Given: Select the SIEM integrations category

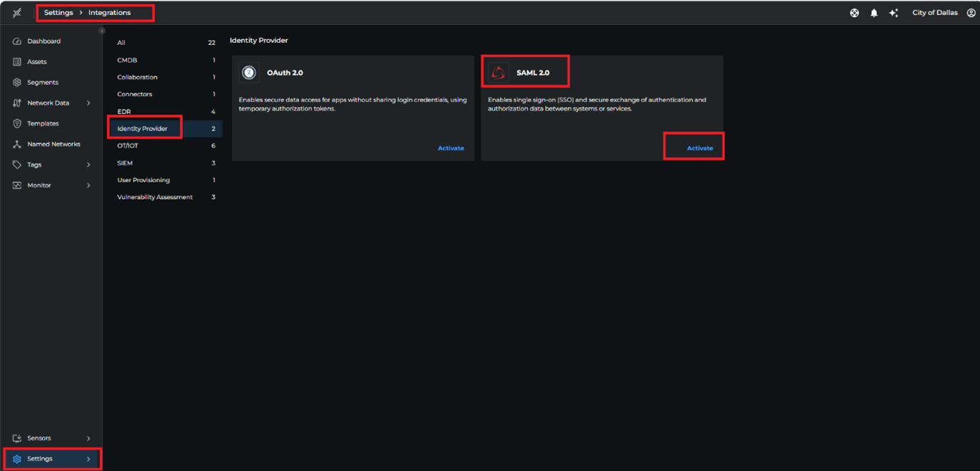Looking at the screenshot, I should point(124,162).
